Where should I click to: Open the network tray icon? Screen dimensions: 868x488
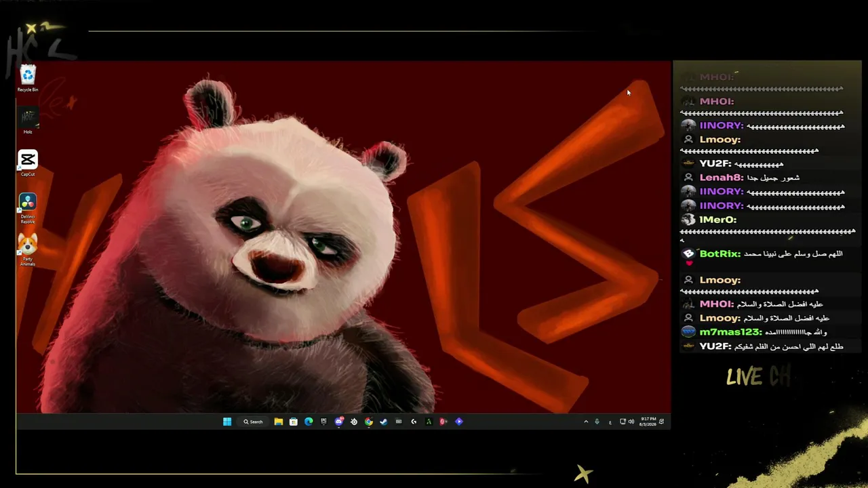(x=623, y=422)
